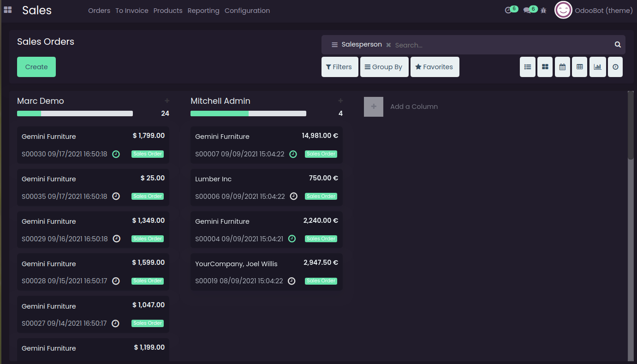Click the Create button
The height and width of the screenshot is (364, 637).
pyautogui.click(x=36, y=67)
